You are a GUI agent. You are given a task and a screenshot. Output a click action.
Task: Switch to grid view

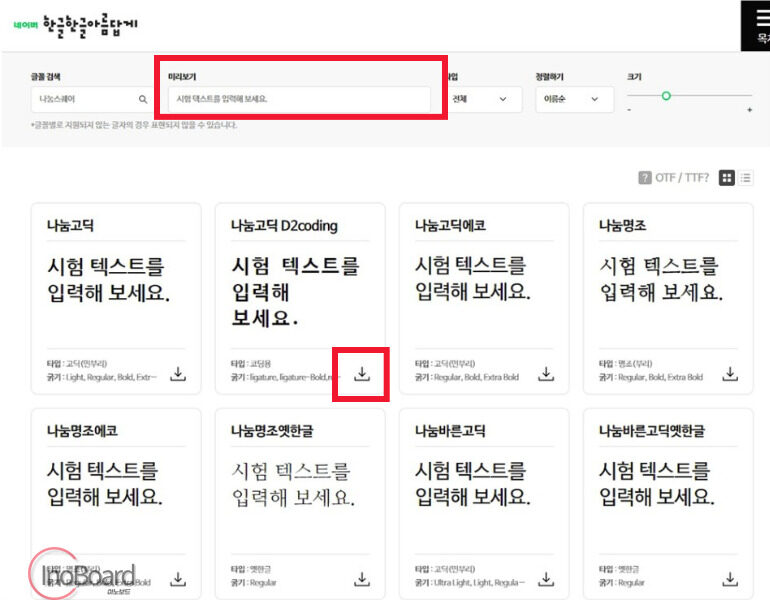[727, 178]
